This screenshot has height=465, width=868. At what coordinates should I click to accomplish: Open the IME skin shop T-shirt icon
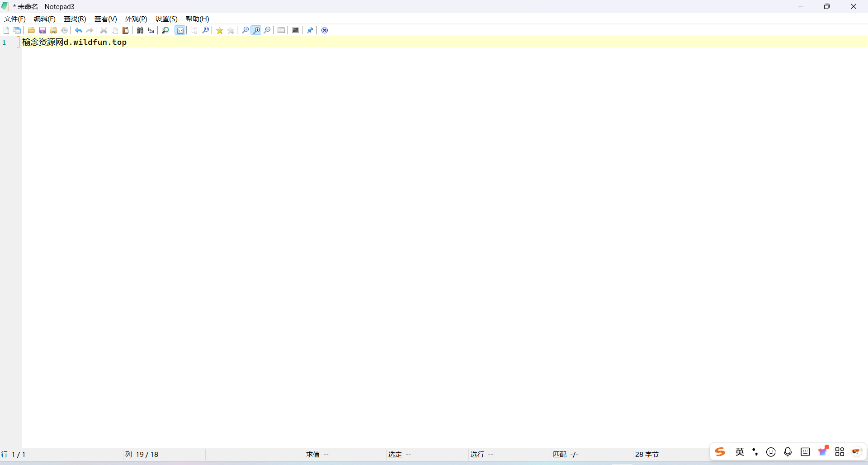823,451
